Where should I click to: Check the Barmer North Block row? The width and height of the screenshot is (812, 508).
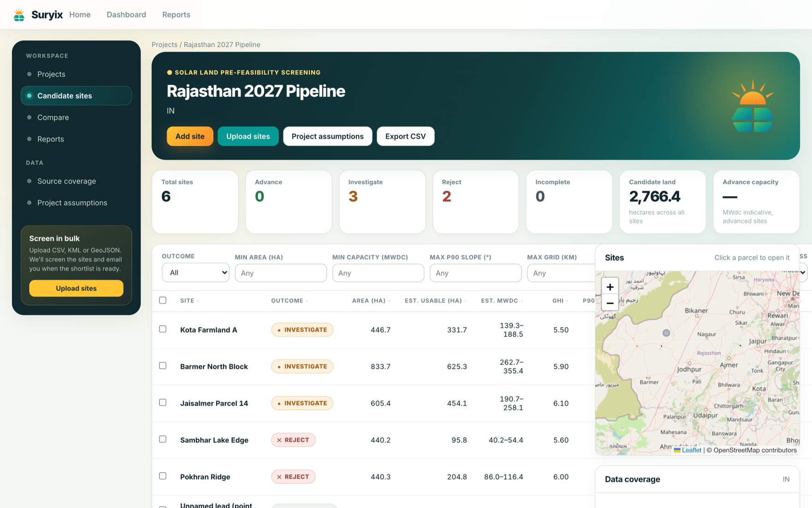click(163, 366)
